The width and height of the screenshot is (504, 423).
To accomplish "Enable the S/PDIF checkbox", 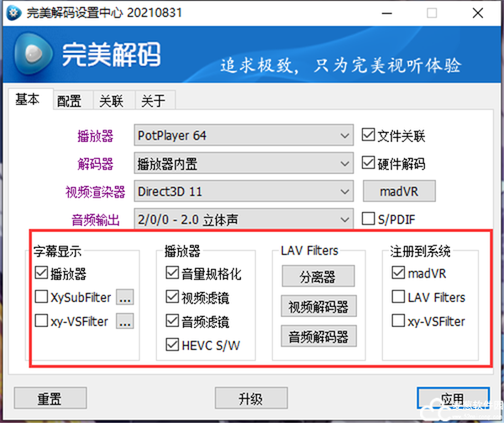I will (x=368, y=219).
